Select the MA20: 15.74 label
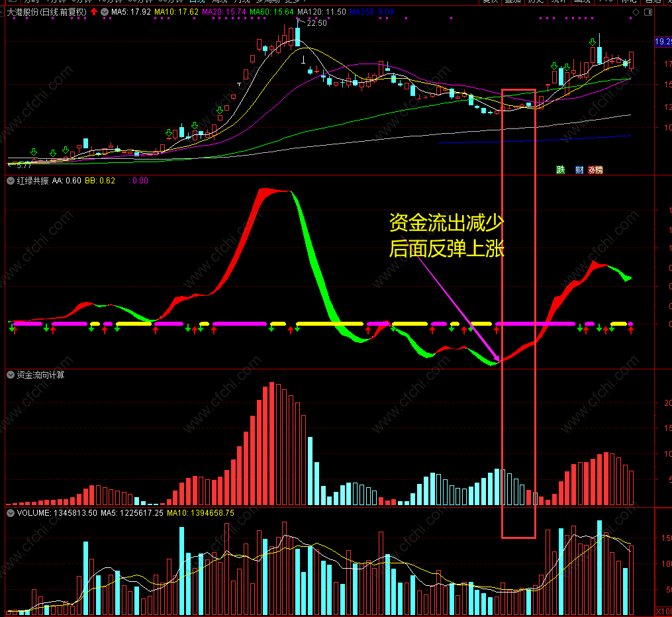The width and height of the screenshot is (672, 617). [x=224, y=12]
